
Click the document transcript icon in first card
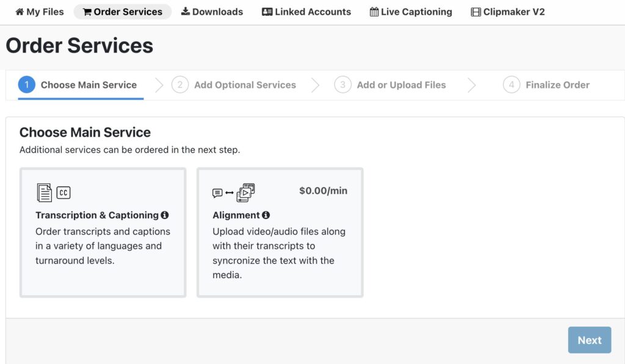45,193
